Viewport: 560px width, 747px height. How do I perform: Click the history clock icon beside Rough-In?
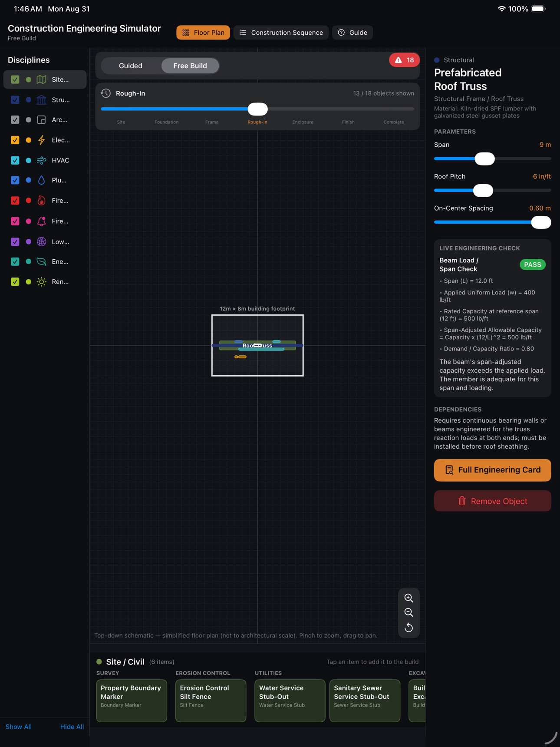click(105, 93)
